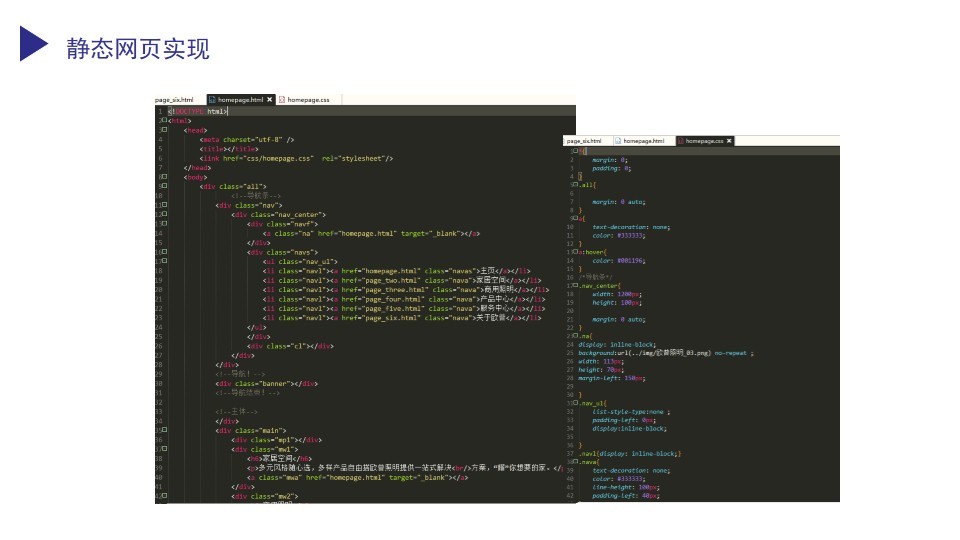Click the file icon on left homepage.css tab
Image resolution: width=960 pixels, height=540 pixels.
[x=282, y=100]
